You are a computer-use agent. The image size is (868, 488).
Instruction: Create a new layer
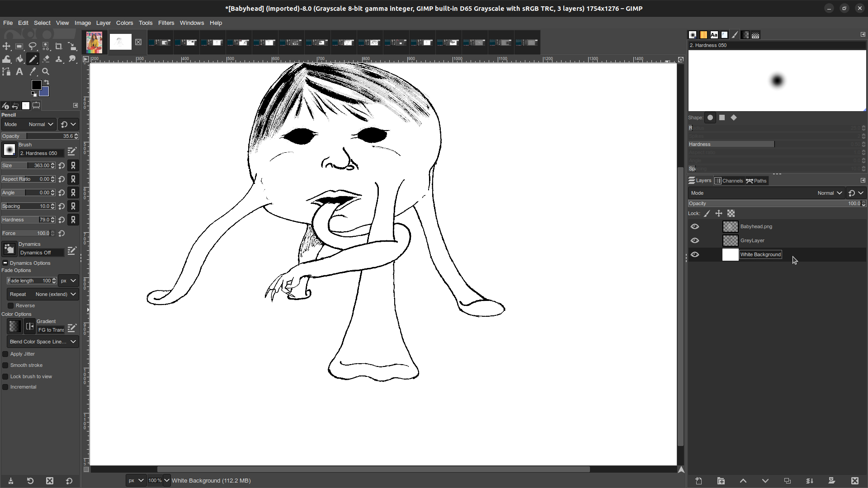[698, 481]
